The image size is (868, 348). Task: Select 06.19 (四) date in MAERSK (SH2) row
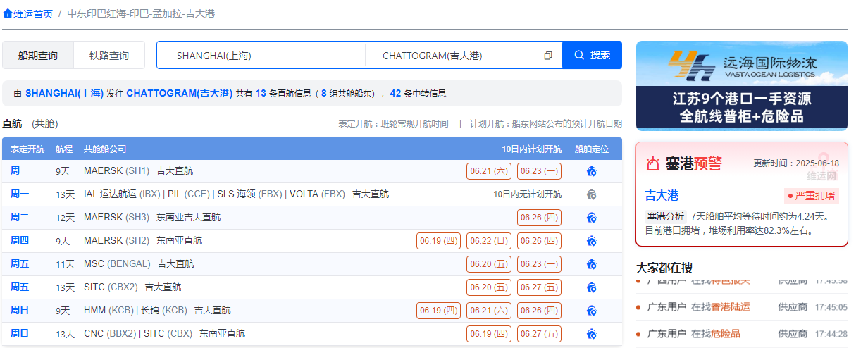click(x=439, y=240)
